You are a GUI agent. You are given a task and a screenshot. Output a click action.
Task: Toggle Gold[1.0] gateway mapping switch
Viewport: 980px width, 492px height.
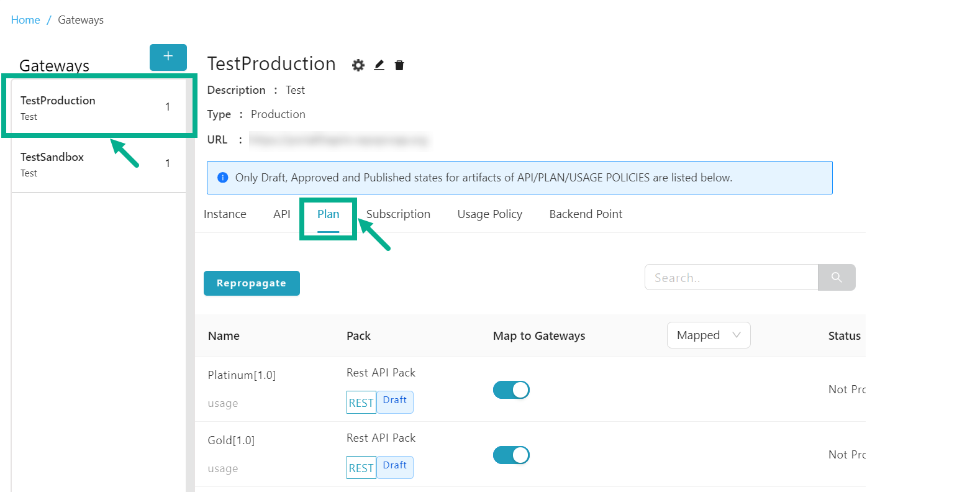coord(511,455)
